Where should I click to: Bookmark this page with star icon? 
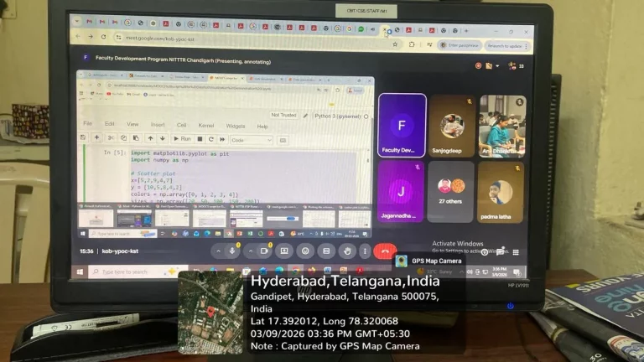(395, 44)
